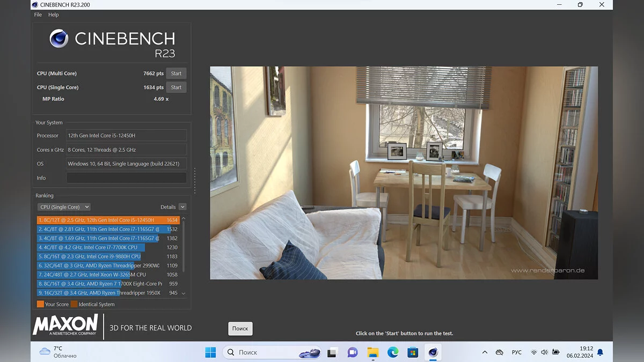Launch File Explorer from the taskbar
Image resolution: width=644 pixels, height=362 pixels.
click(x=373, y=352)
